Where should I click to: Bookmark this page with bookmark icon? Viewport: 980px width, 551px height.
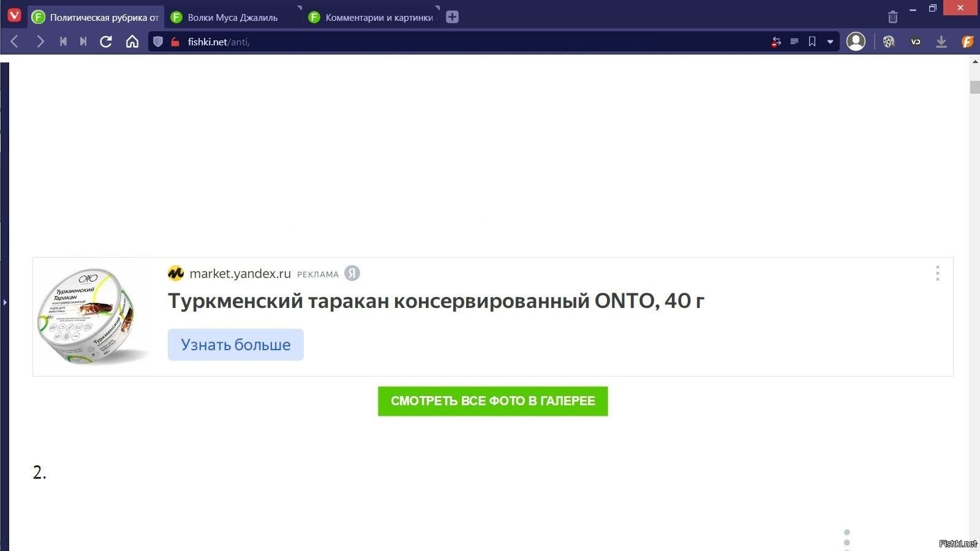pos(812,42)
